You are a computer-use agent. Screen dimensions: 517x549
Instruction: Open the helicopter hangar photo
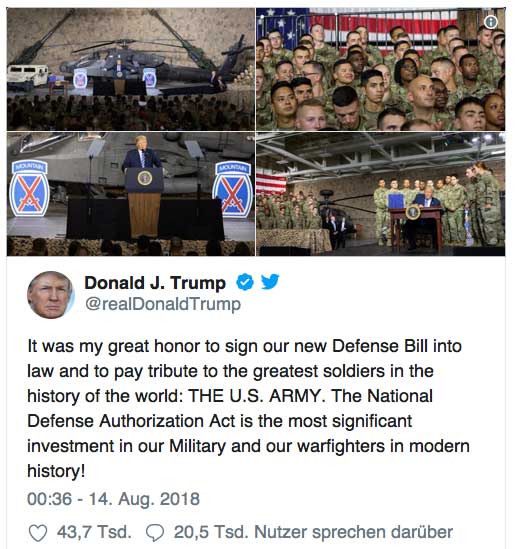point(131,69)
